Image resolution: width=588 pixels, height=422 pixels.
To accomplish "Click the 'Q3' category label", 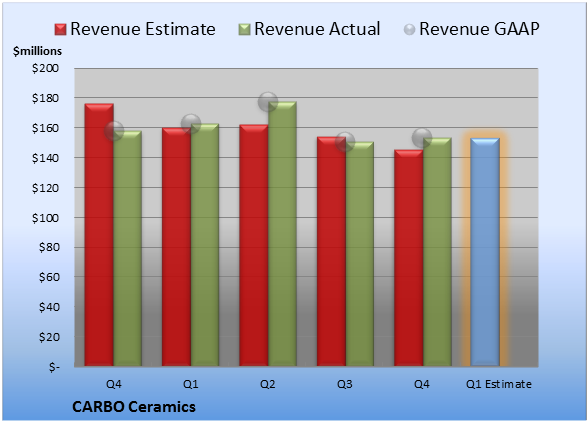I will 345,384.
